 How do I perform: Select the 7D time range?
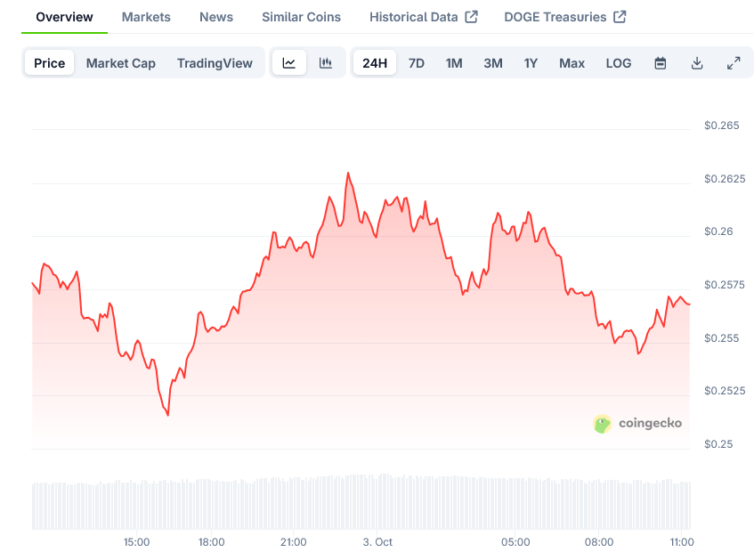(417, 63)
